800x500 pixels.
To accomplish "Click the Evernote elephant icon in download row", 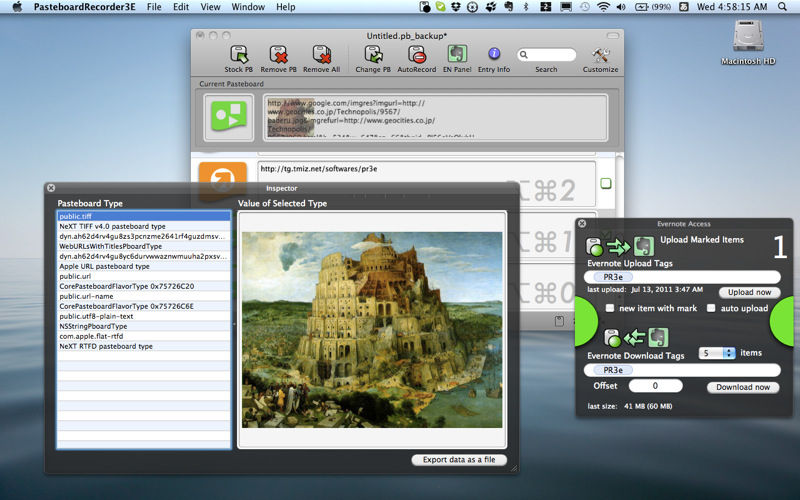I will [658, 337].
